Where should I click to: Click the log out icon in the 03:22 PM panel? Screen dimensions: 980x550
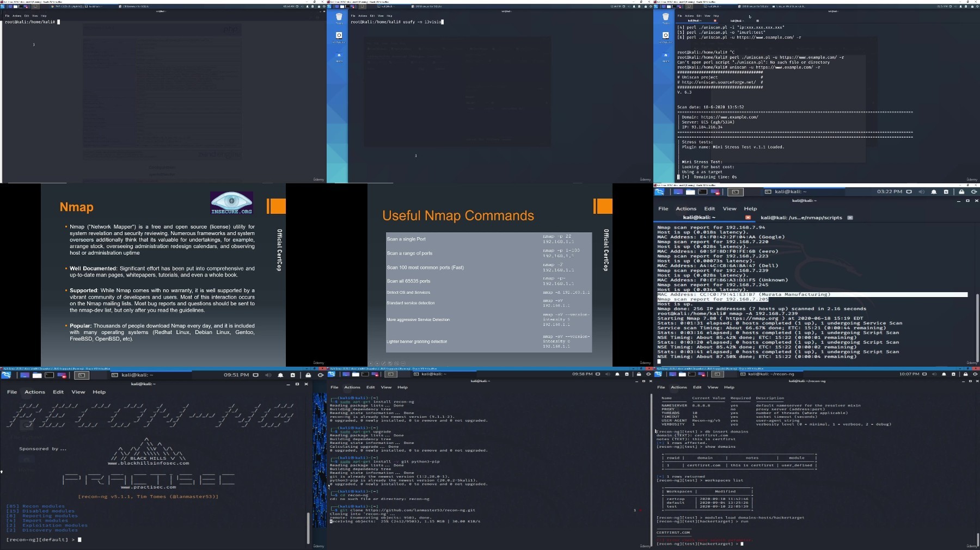tap(974, 192)
